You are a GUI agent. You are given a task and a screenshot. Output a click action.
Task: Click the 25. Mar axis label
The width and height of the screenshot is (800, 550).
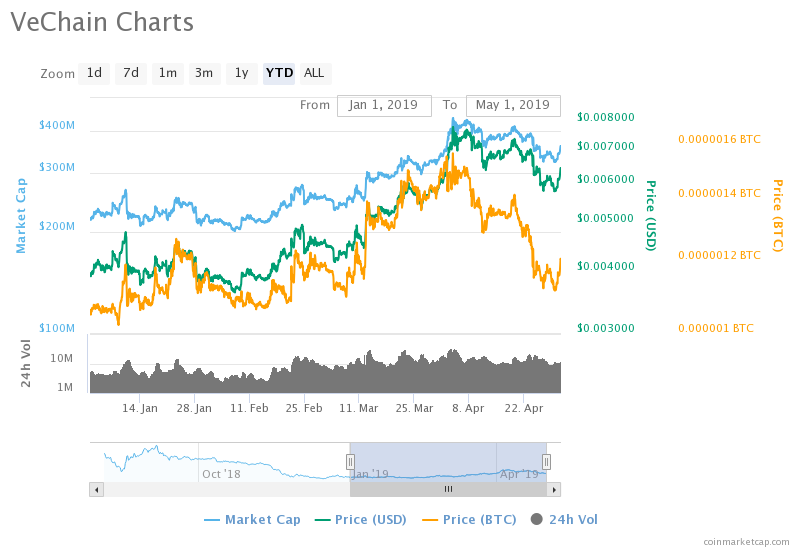(414, 409)
